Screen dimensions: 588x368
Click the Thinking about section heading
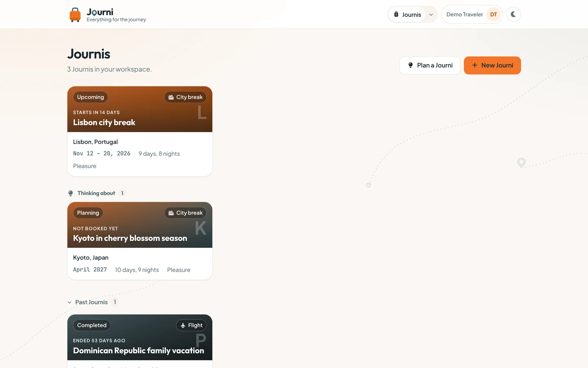coord(96,193)
